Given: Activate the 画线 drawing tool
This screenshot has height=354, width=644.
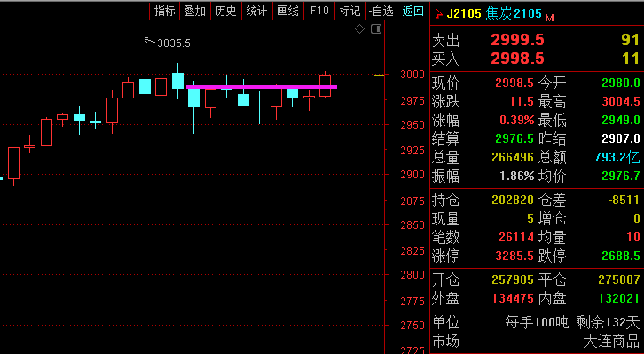Looking at the screenshot, I should coord(288,11).
